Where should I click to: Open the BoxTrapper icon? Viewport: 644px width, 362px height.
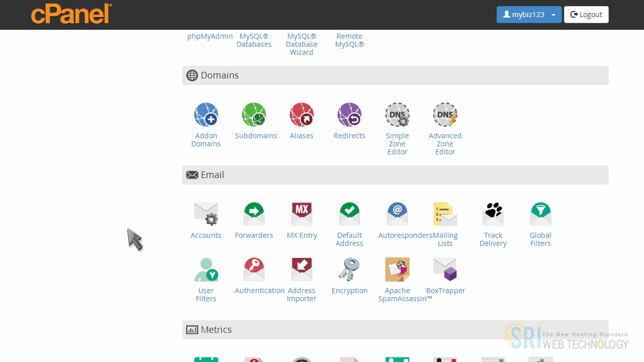coord(445,270)
